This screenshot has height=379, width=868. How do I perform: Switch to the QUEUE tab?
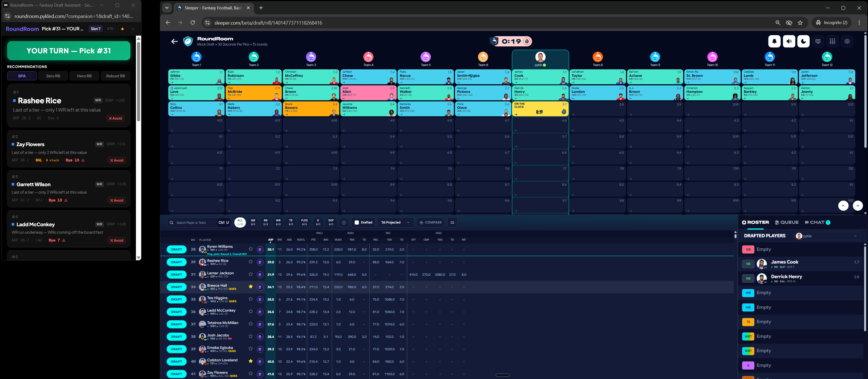[787, 222]
